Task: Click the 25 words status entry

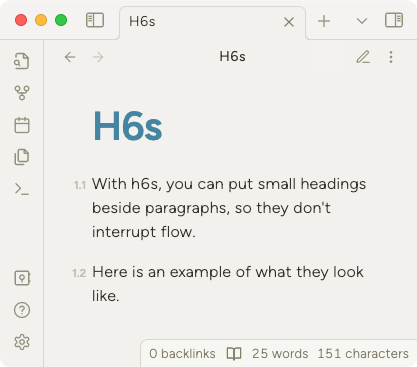Action: pyautogui.click(x=280, y=354)
